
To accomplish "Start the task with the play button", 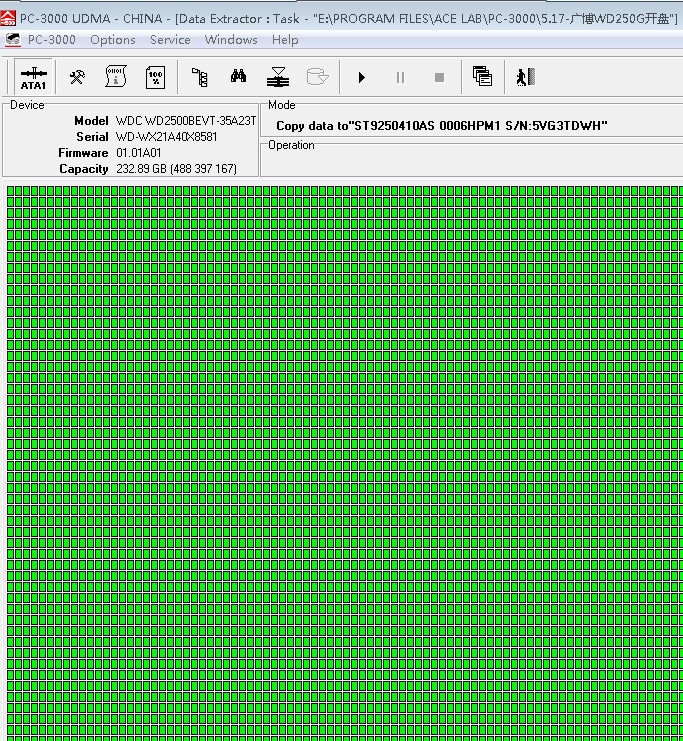I will point(362,77).
